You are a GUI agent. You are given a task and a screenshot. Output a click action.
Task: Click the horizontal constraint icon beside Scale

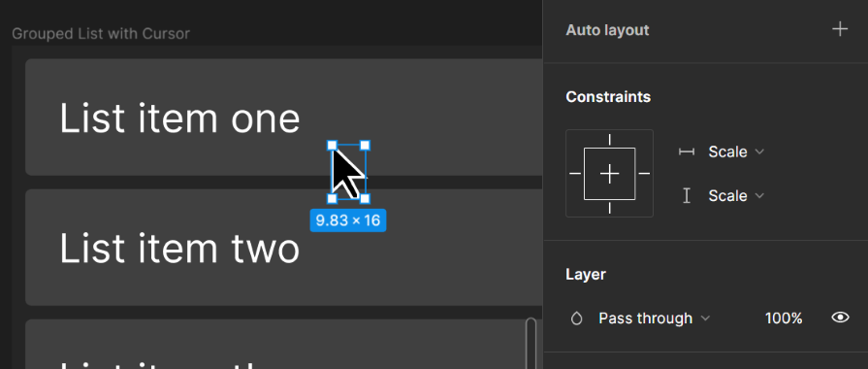coord(687,151)
